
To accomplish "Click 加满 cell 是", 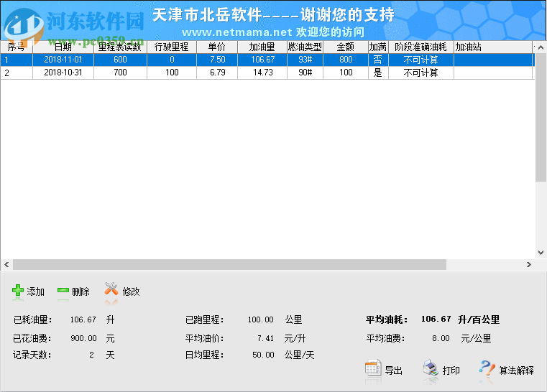I will point(378,73).
